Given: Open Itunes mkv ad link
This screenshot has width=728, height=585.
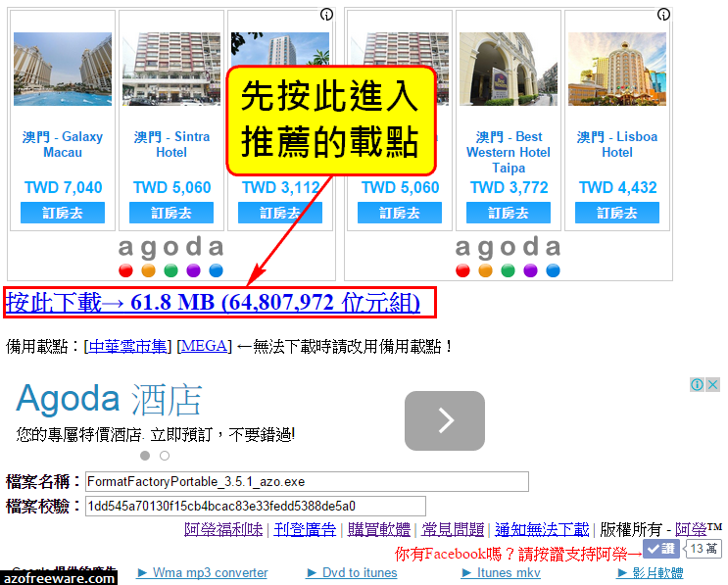Looking at the screenshot, I should pyautogui.click(x=502, y=573).
